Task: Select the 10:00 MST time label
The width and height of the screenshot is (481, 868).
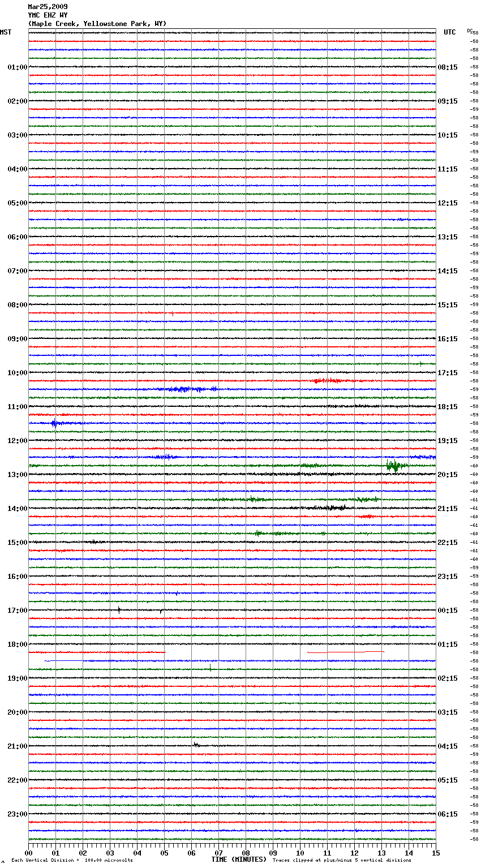Action: pos(18,373)
